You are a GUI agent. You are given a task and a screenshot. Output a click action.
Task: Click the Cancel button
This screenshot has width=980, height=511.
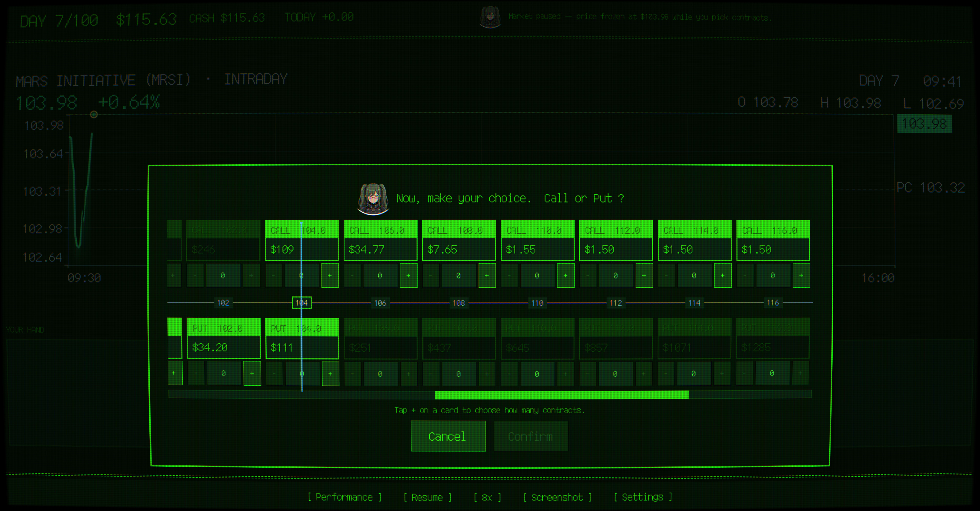tap(448, 436)
